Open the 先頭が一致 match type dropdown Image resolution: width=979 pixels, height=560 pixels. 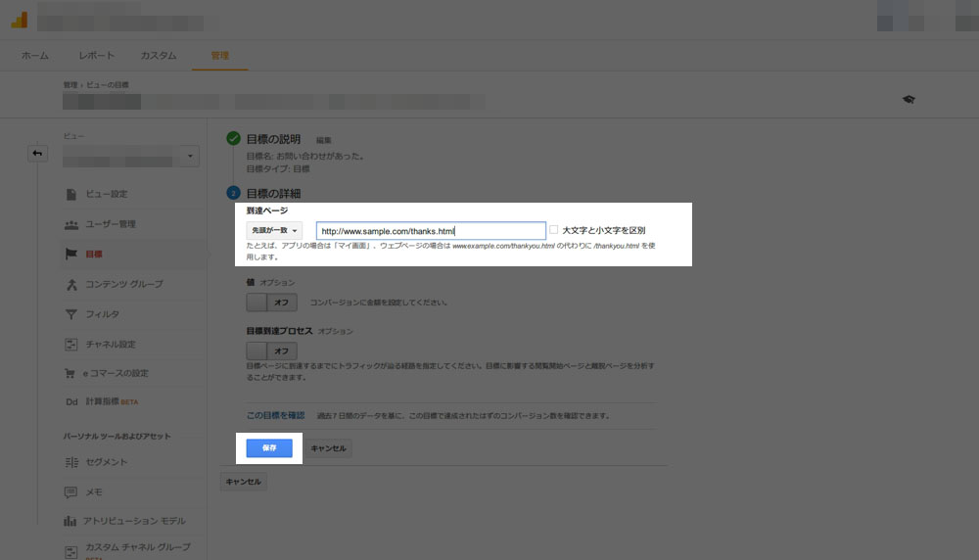(x=274, y=230)
